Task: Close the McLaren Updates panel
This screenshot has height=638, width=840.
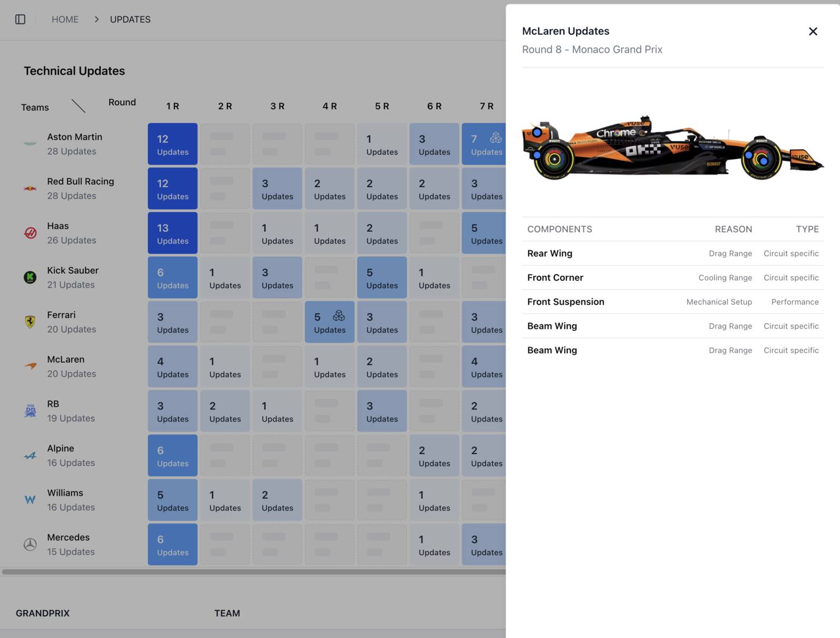Action: pyautogui.click(x=813, y=32)
